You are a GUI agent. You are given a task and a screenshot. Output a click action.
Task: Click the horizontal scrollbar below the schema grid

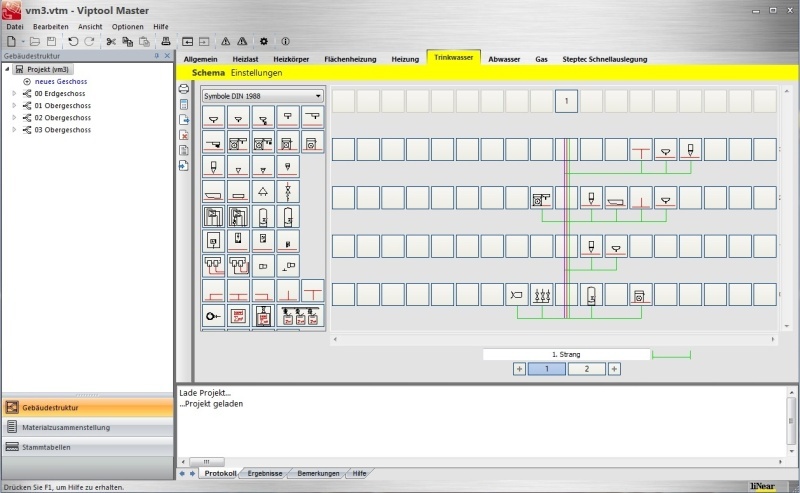coord(554,339)
